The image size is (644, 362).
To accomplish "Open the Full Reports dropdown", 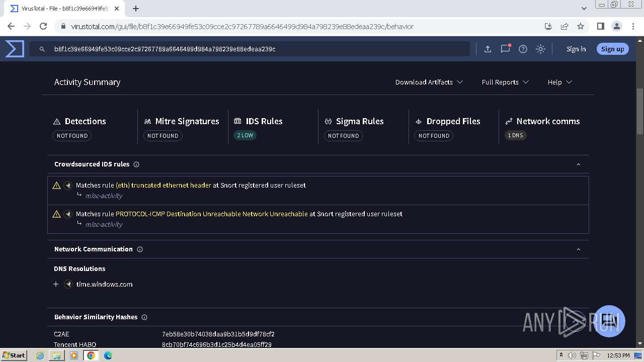I will pos(505,82).
